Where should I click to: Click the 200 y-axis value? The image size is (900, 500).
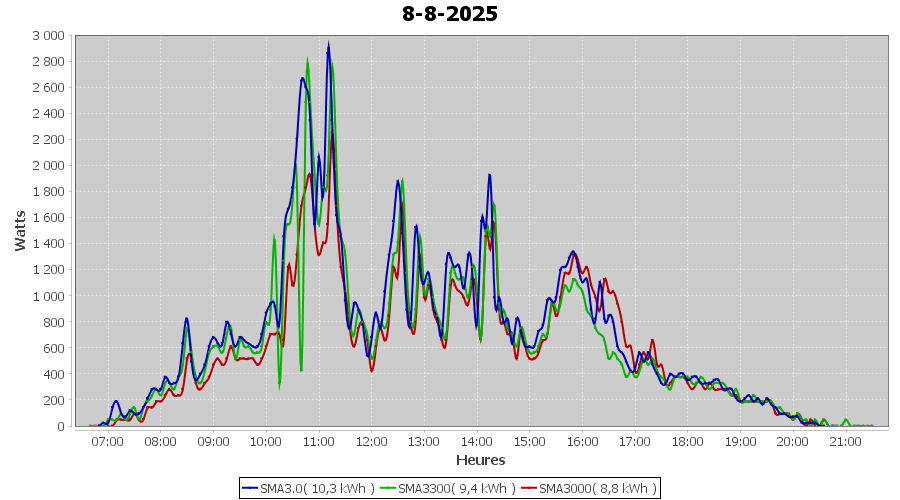click(53, 400)
